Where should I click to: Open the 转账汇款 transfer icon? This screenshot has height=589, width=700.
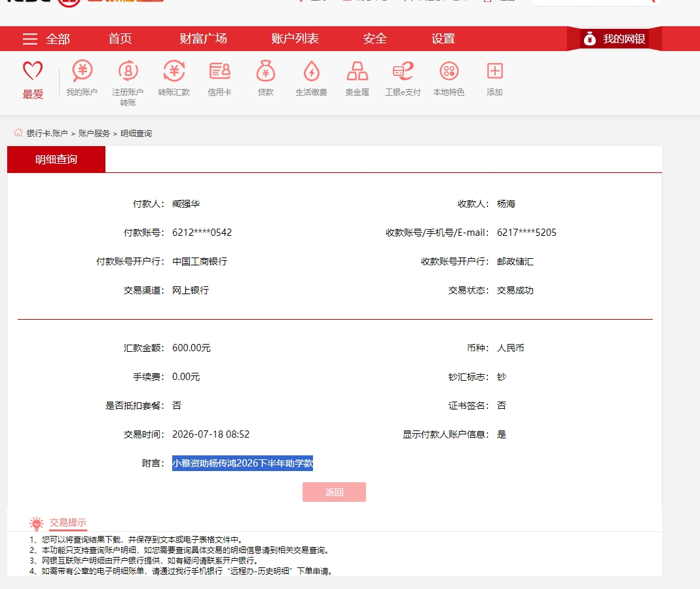pos(174,71)
